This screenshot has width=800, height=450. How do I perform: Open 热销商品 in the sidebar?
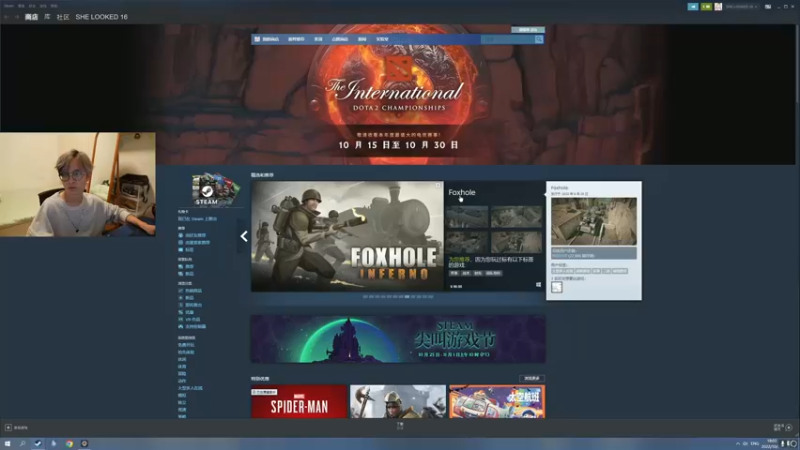pos(193,290)
